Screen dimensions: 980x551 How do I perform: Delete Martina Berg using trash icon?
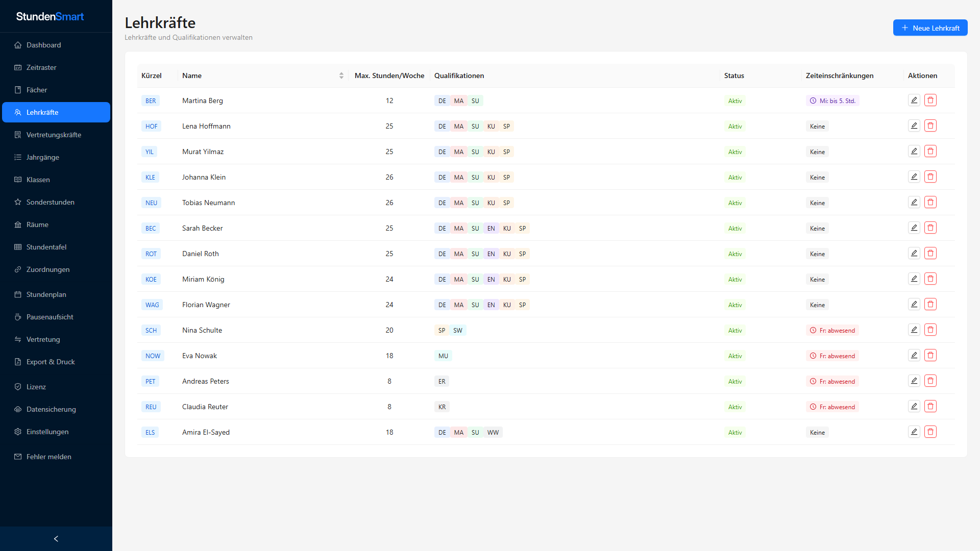[930, 101]
